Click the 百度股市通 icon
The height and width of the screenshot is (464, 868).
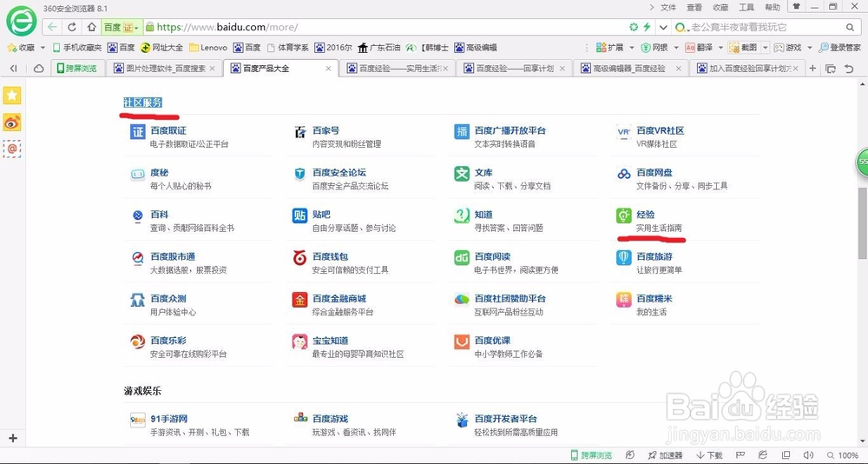click(137, 258)
